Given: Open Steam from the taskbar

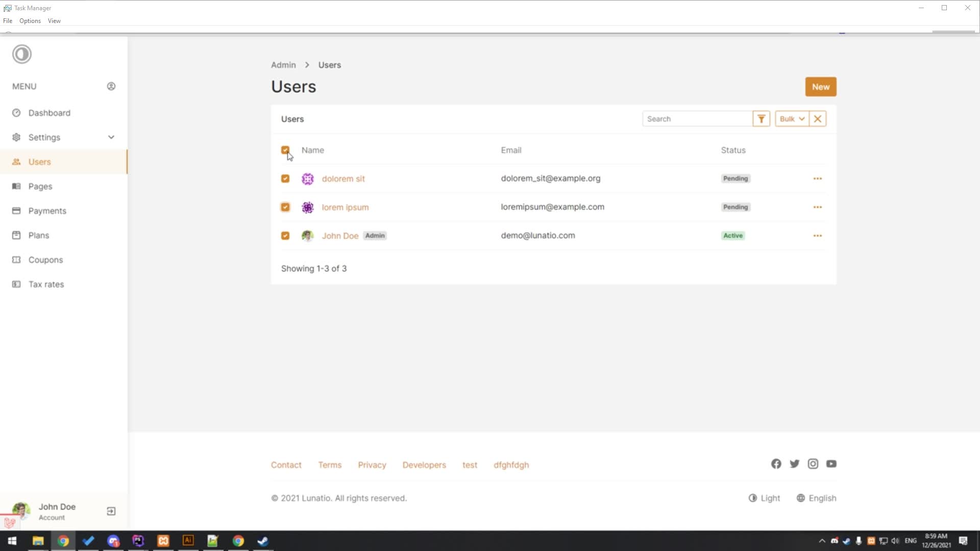Looking at the screenshot, I should pyautogui.click(x=263, y=541).
